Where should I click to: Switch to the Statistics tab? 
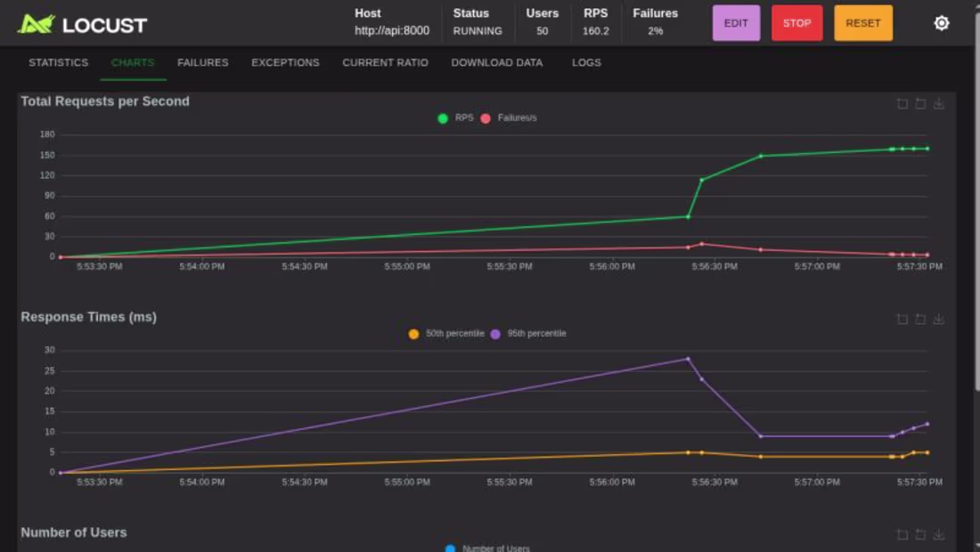tap(58, 62)
